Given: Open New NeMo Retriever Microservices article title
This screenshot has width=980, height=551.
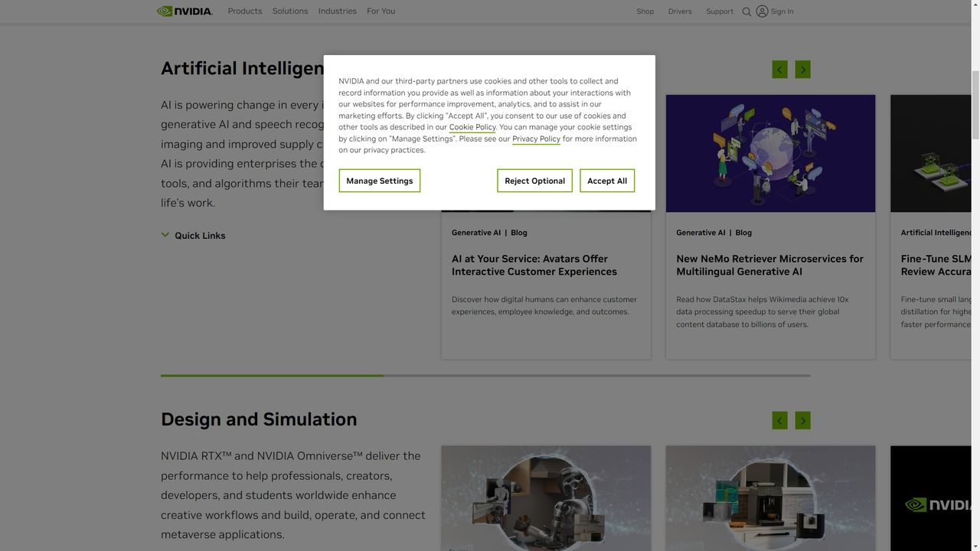Looking at the screenshot, I should 769,265.
